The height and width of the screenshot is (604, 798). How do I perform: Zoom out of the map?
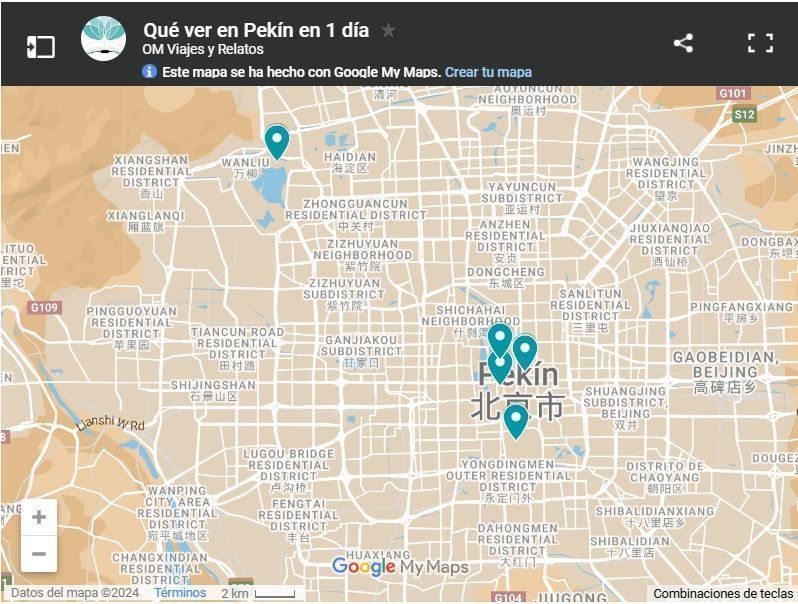coord(39,554)
